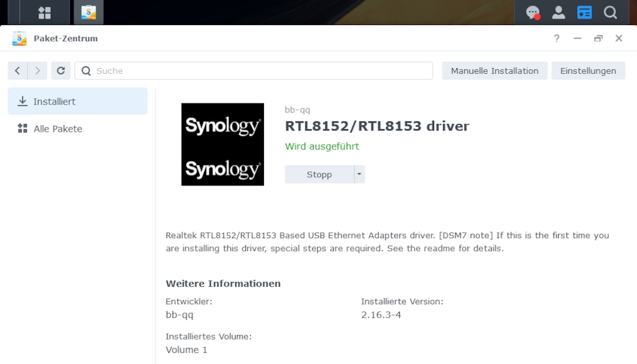Image resolution: width=637 pixels, height=364 pixels.
Task: Open notifications chat bubble icon
Action: tap(532, 13)
